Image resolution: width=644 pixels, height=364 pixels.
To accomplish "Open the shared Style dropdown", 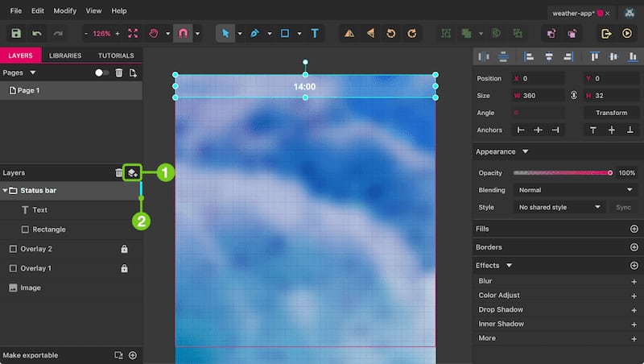I will point(559,207).
